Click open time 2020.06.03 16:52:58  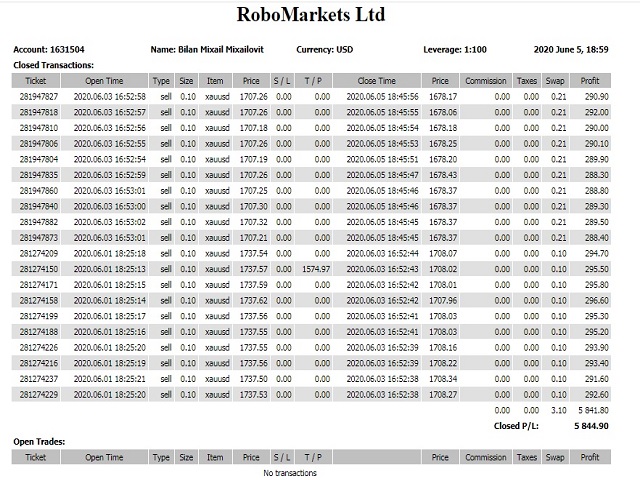pos(109,97)
